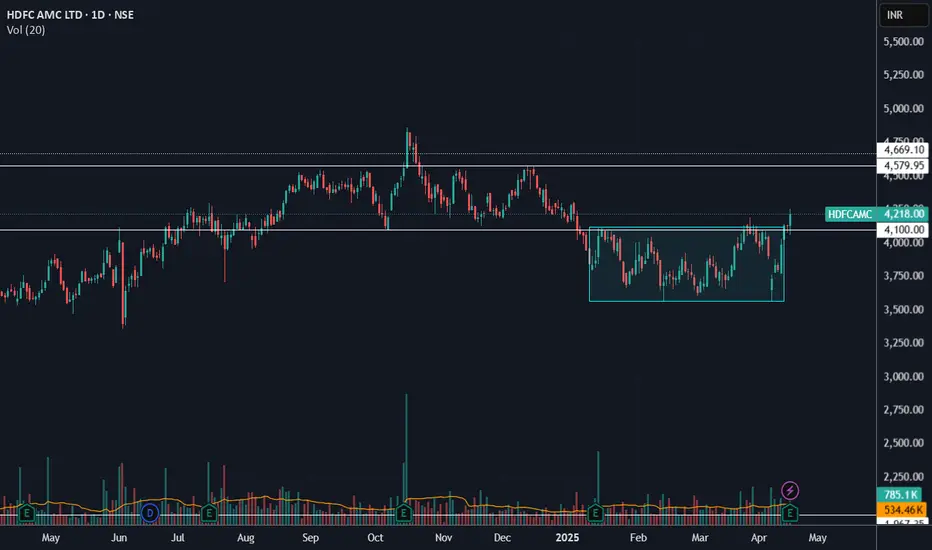Click the 3,750.00 price scale value
This screenshot has height=550, width=932.
(903, 276)
